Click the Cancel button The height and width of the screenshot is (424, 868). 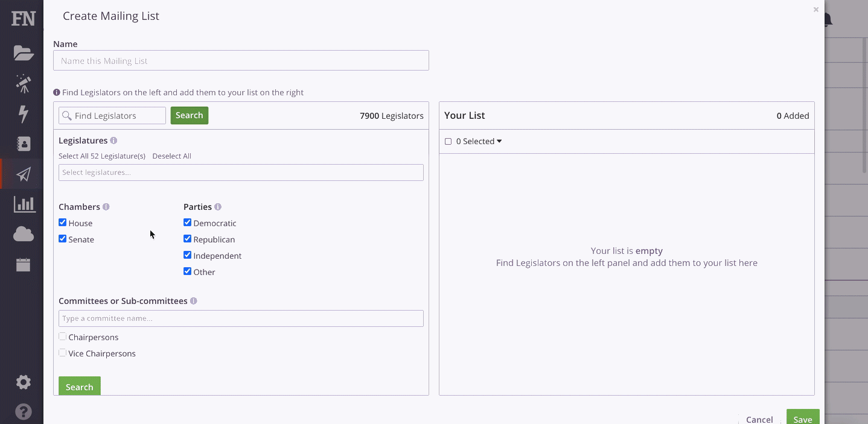click(x=759, y=419)
